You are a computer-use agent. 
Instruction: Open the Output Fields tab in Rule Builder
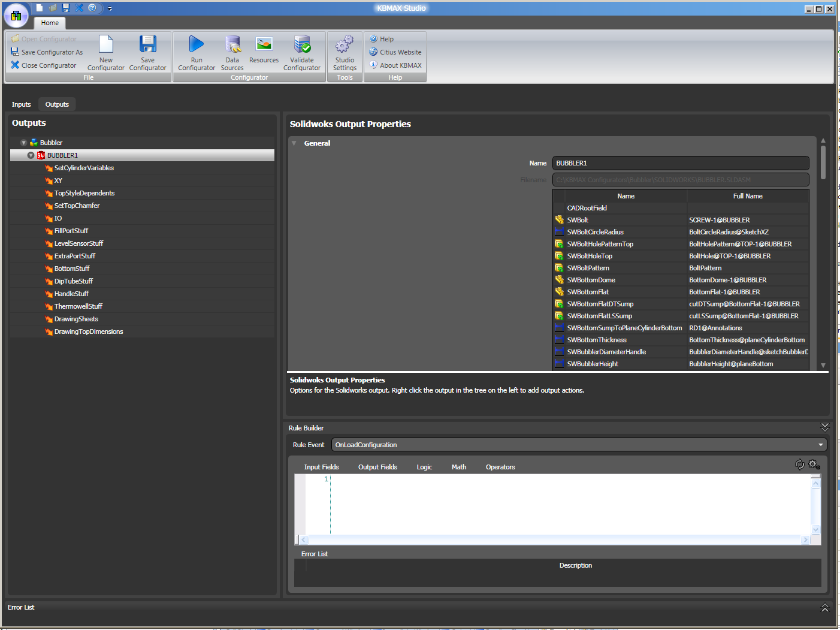click(377, 467)
